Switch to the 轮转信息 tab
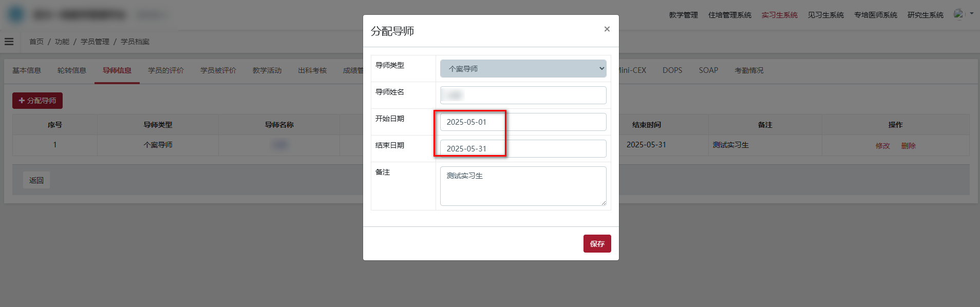This screenshot has height=307, width=980. tap(72, 71)
